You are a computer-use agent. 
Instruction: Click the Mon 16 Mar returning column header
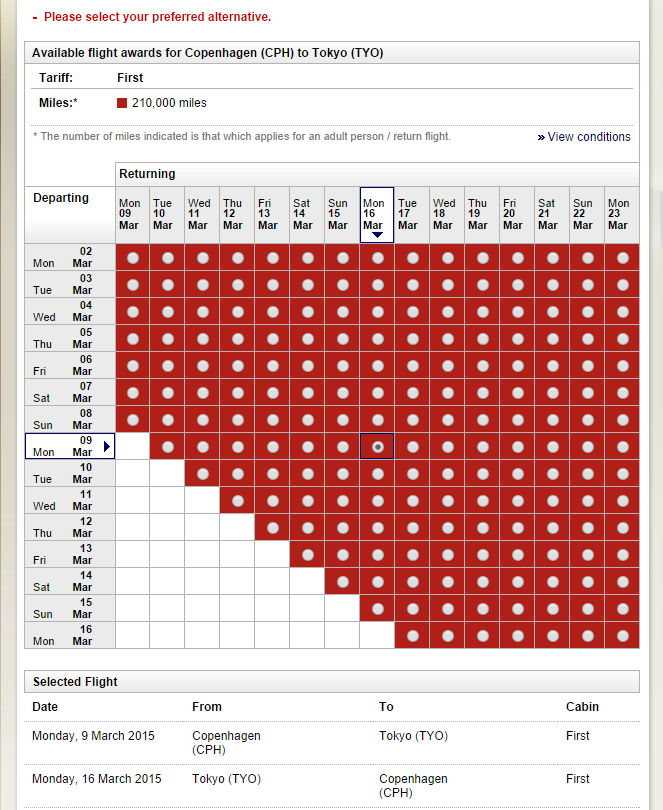pos(377,214)
